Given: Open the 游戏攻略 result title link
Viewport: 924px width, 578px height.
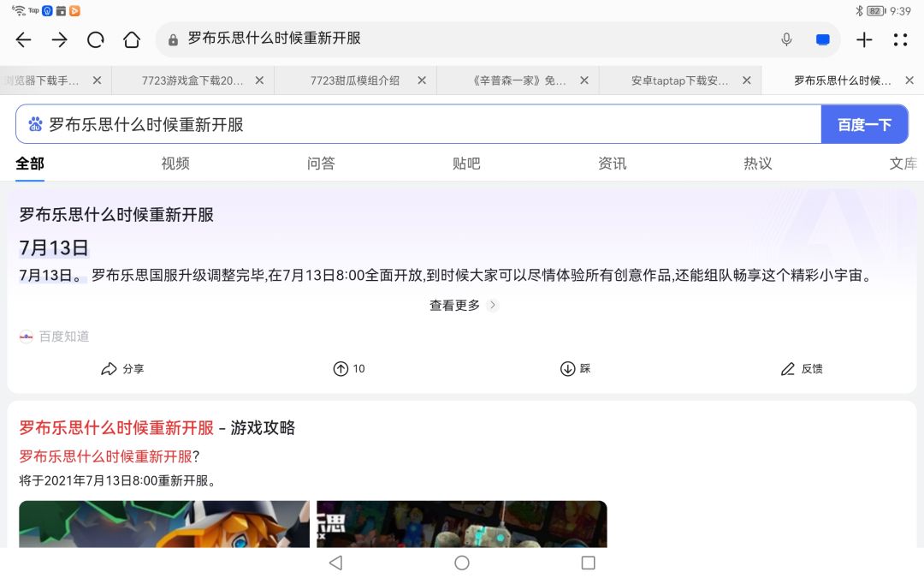Looking at the screenshot, I should click(157, 427).
